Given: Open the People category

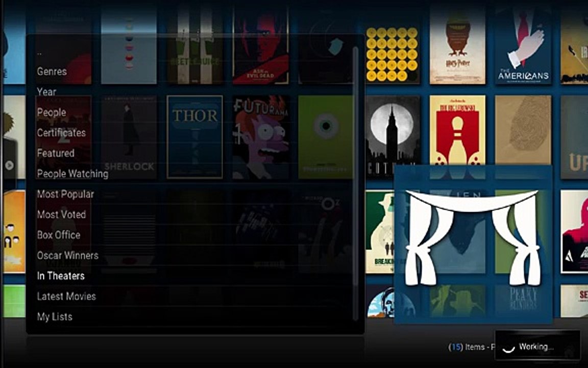Looking at the screenshot, I should pyautogui.click(x=52, y=112).
